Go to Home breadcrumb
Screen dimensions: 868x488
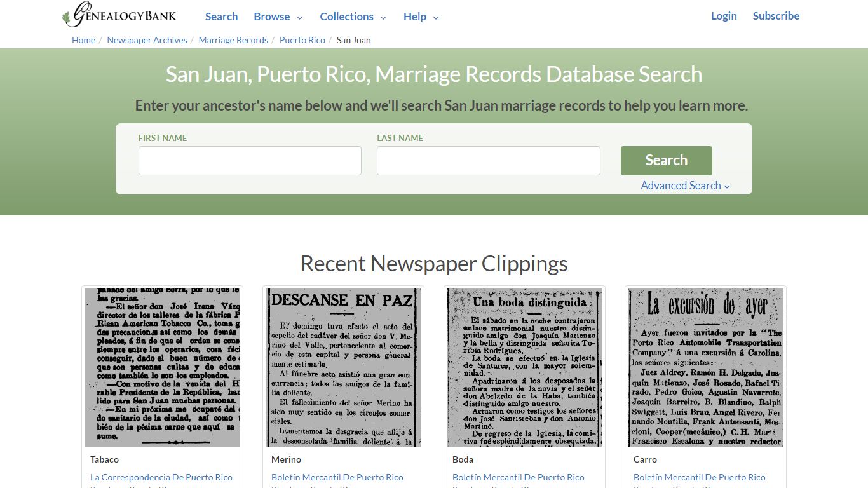pyautogui.click(x=83, y=40)
